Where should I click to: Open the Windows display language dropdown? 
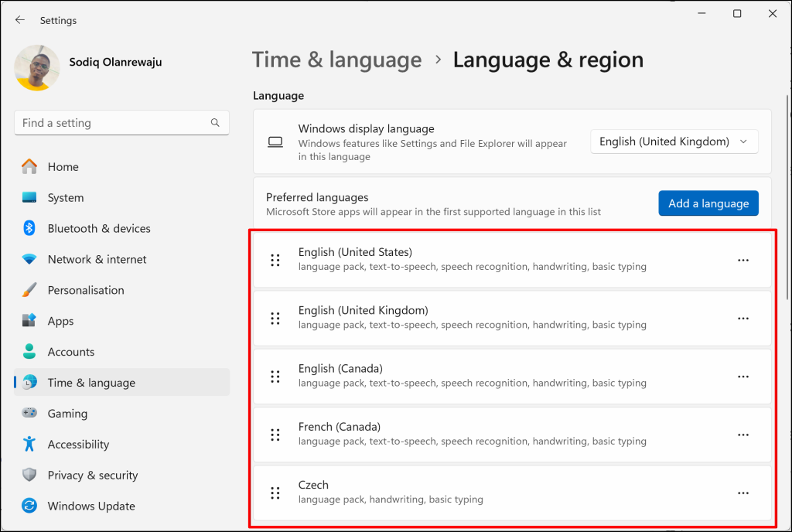tap(674, 142)
